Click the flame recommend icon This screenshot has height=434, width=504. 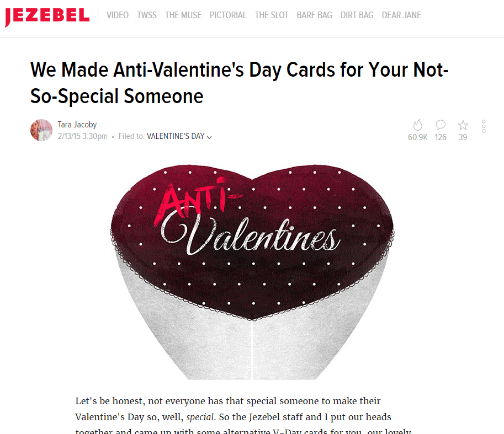tap(418, 125)
